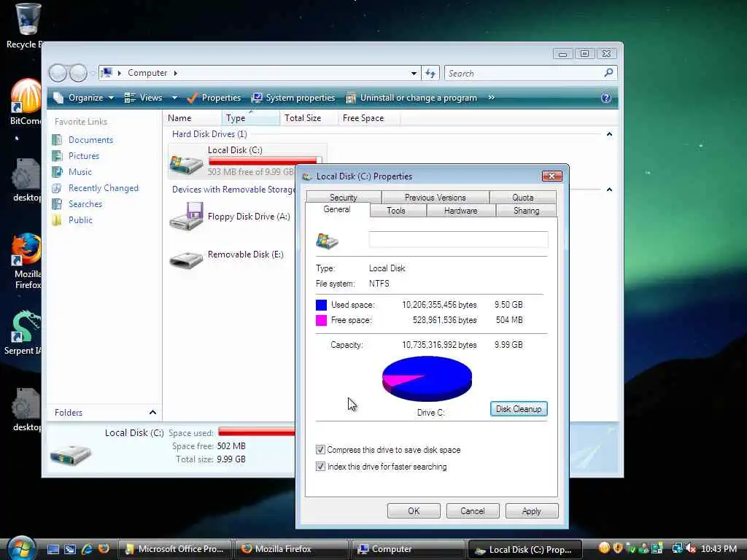Click Show Desktop quick launch icon
The width and height of the screenshot is (747, 560).
pyautogui.click(x=53, y=549)
